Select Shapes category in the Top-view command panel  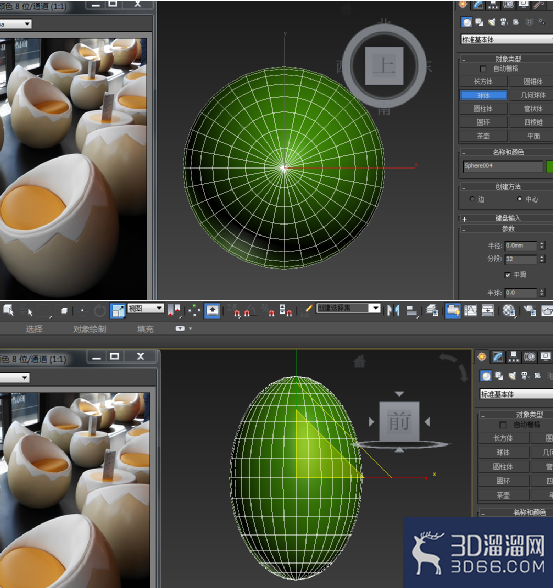click(479, 22)
